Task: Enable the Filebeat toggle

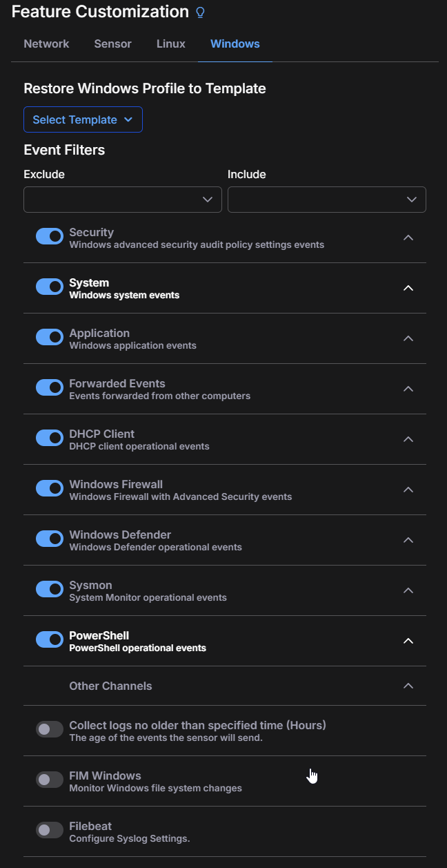Action: [x=50, y=831]
